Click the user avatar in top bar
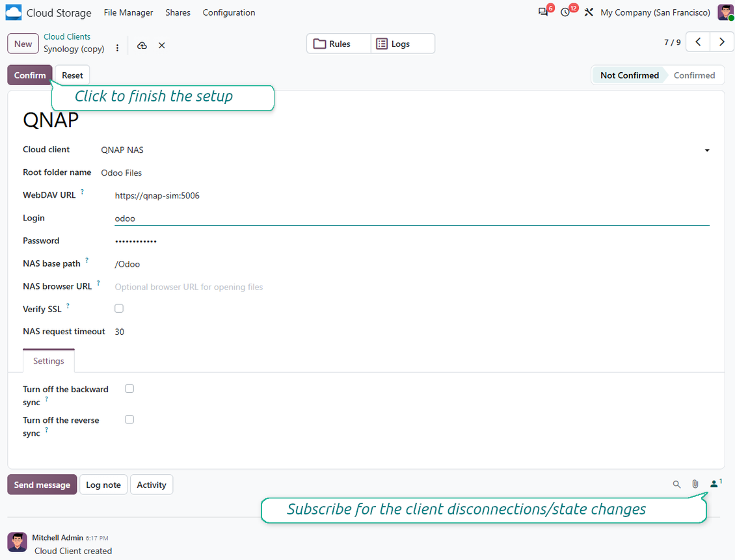Viewport: 735px width, 560px height. pyautogui.click(x=725, y=12)
